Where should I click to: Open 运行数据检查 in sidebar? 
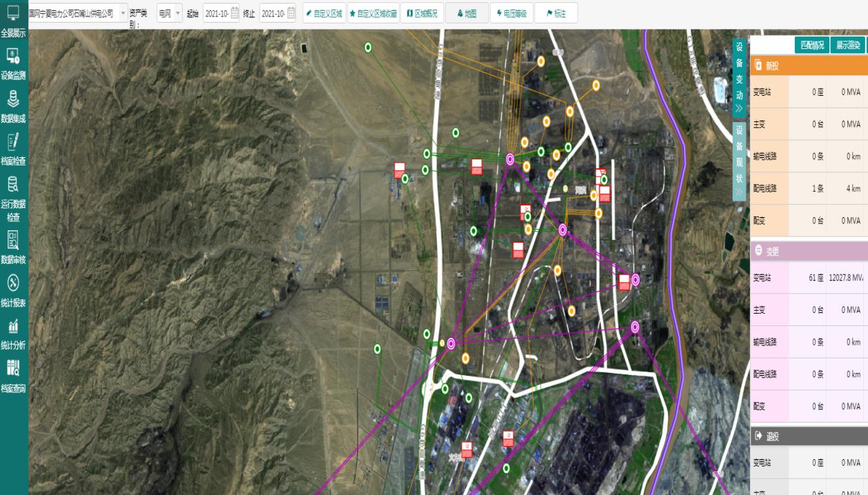pos(13,199)
